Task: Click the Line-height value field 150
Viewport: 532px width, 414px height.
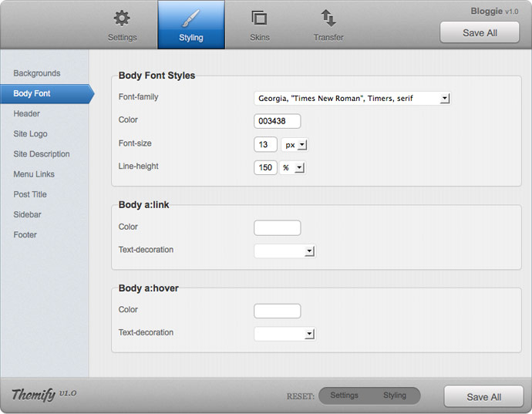Action: pos(265,167)
